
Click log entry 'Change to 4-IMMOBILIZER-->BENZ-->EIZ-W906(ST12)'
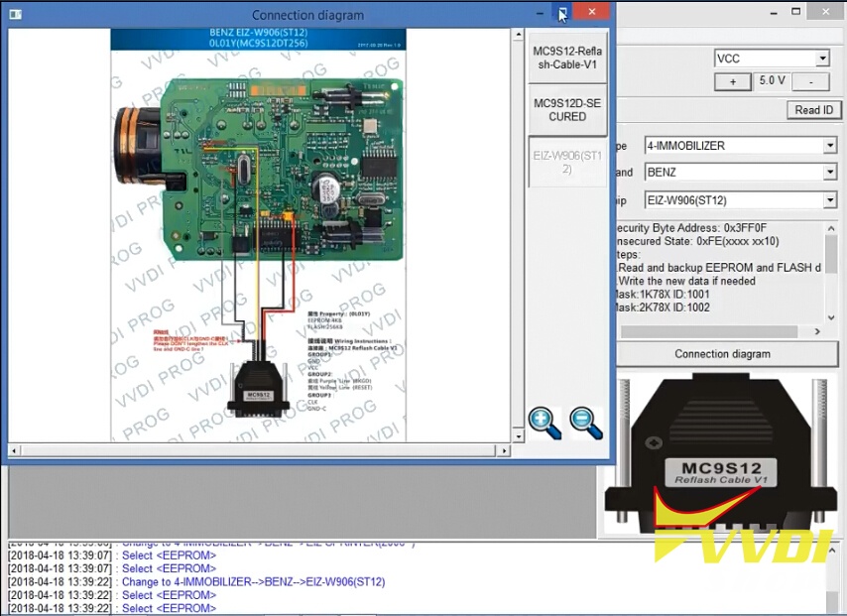point(253,582)
